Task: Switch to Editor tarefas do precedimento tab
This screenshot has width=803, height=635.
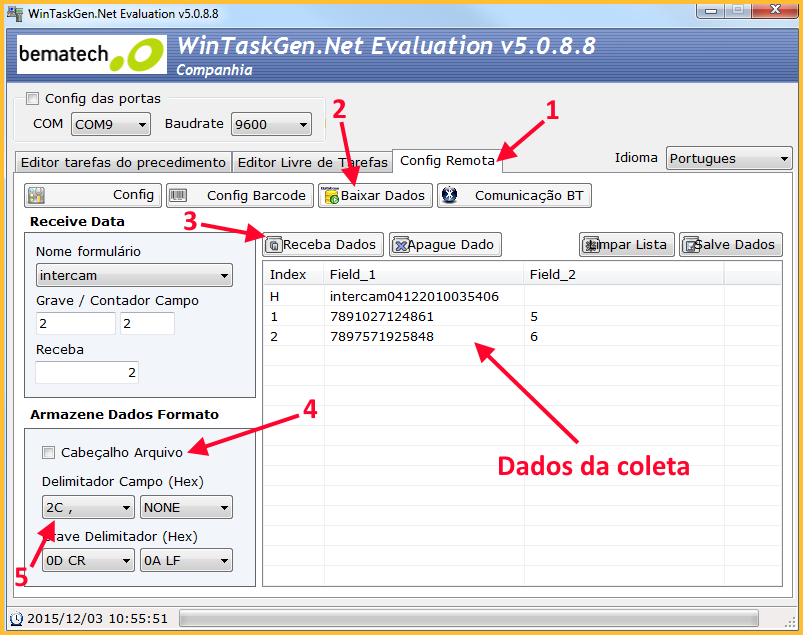Action: (123, 162)
